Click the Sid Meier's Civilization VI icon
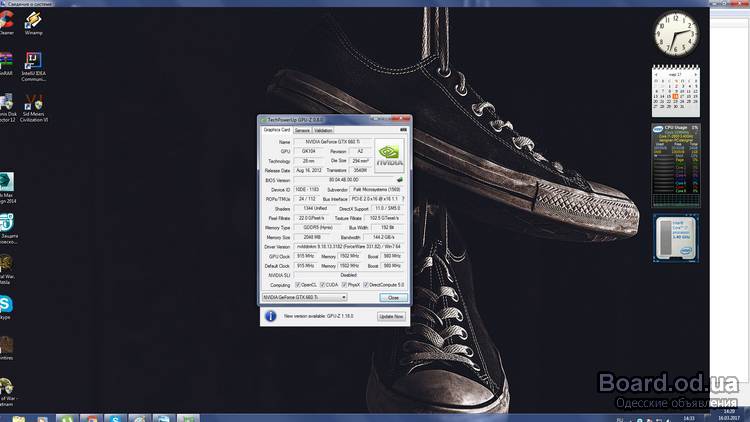 [x=33, y=108]
